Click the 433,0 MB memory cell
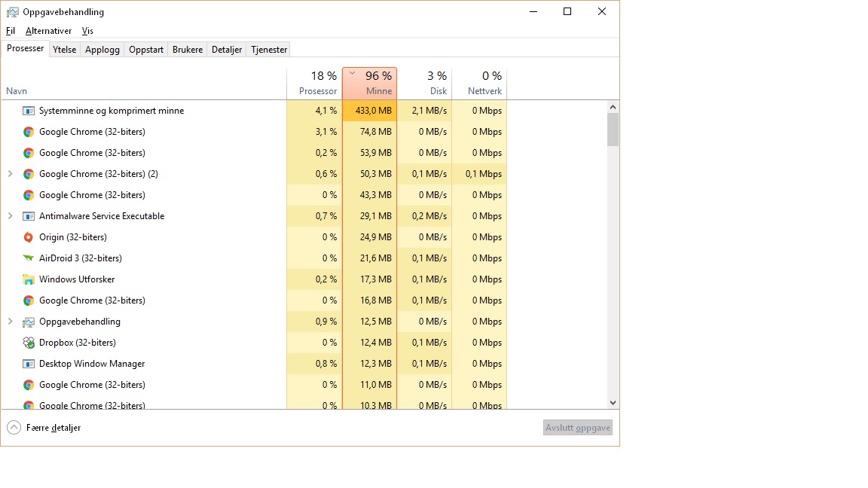The width and height of the screenshot is (868, 488). 370,111
